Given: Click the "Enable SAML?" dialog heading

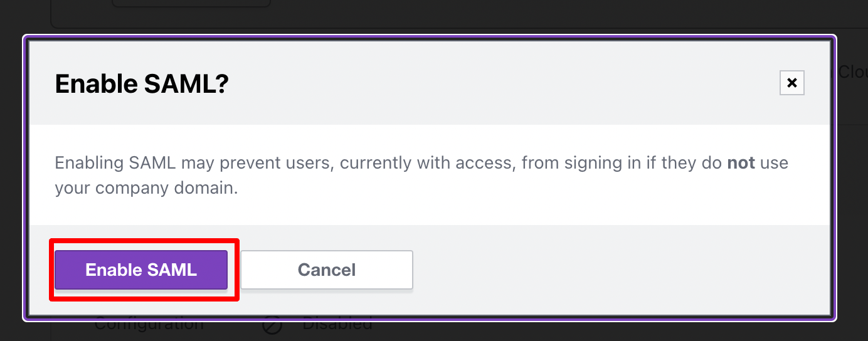Looking at the screenshot, I should tap(142, 83).
